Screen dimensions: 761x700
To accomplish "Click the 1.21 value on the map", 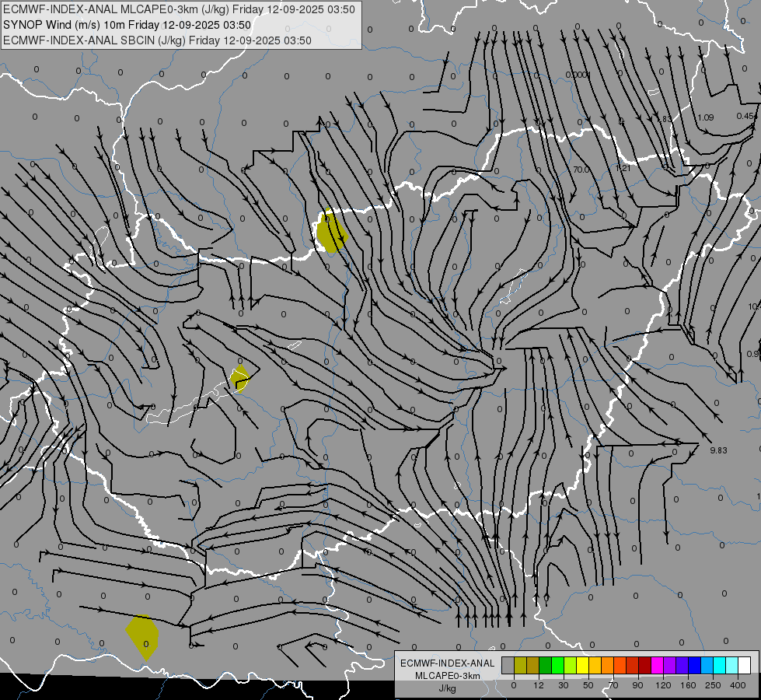I will [623, 168].
